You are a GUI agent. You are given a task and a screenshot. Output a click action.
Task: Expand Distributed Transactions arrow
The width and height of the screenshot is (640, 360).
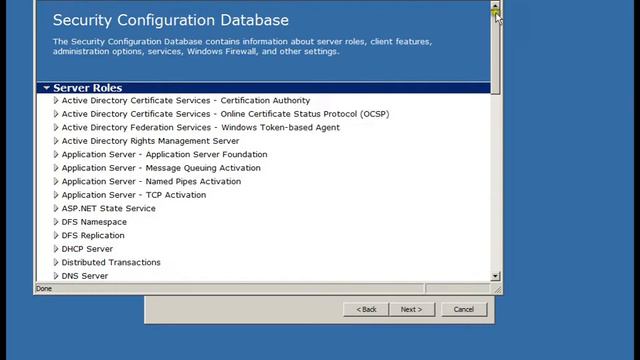pyautogui.click(x=56, y=262)
